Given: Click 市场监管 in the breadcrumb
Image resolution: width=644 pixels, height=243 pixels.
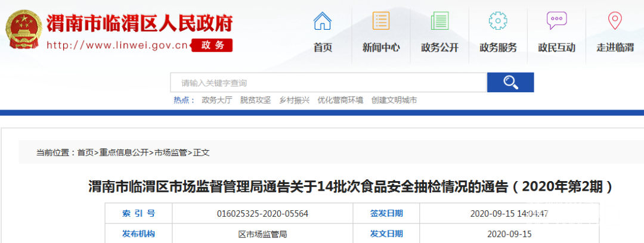Looking at the screenshot, I should 171,152.
